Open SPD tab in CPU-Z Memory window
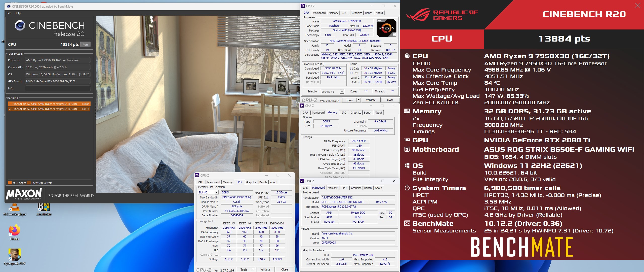The image size is (644, 272). pos(344,113)
